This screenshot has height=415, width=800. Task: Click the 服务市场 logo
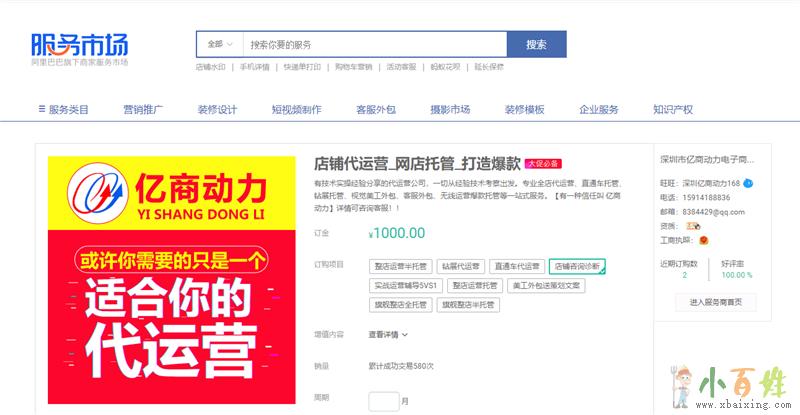79,46
